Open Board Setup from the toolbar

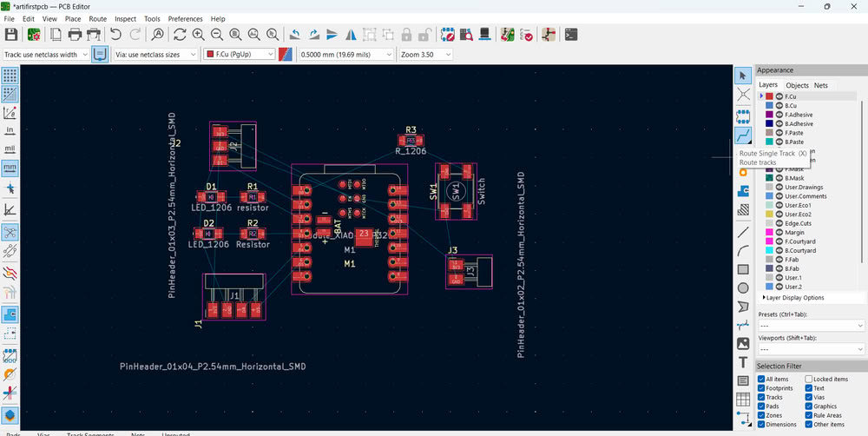[x=34, y=35]
